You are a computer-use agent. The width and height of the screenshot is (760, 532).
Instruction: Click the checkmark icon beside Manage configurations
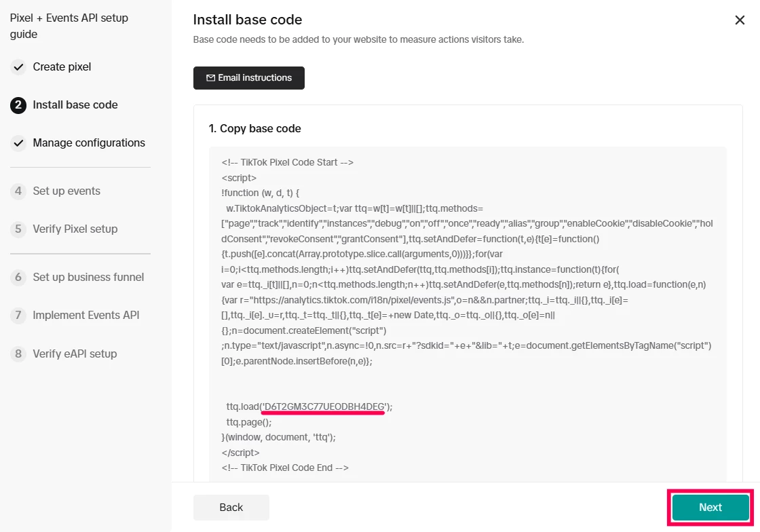pyautogui.click(x=18, y=143)
